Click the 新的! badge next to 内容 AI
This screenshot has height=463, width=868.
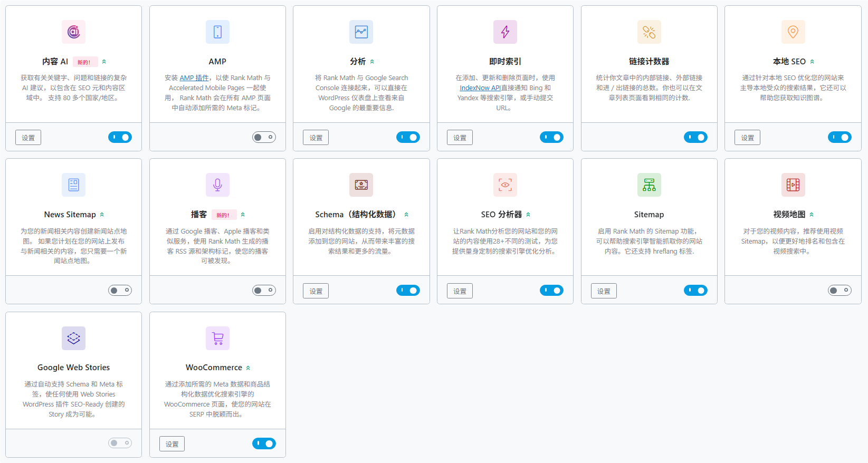coord(84,62)
